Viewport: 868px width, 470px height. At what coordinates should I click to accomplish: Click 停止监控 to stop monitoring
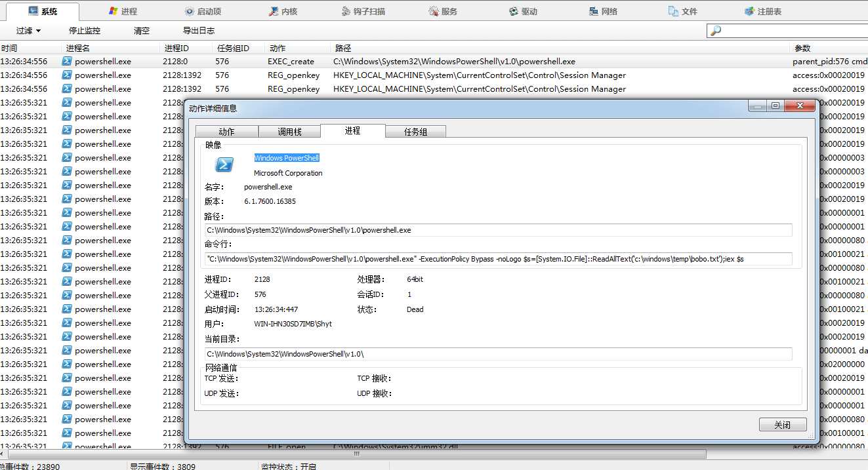tap(85, 31)
